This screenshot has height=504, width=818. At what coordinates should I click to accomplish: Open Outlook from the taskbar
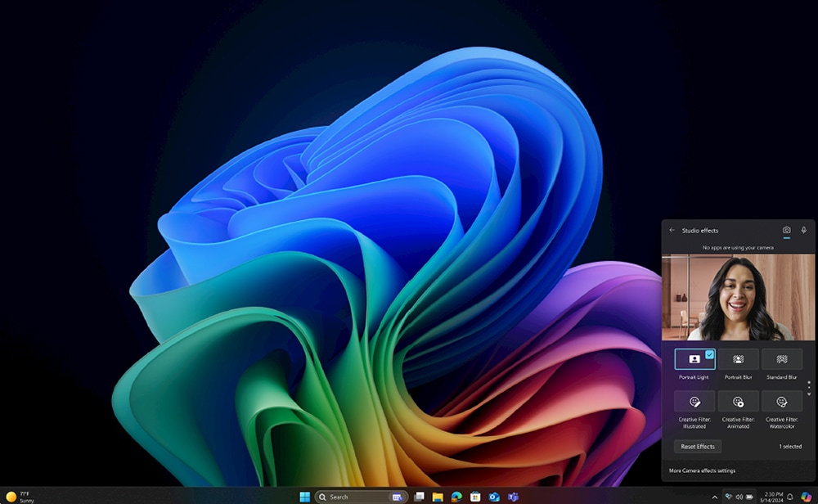(x=494, y=497)
